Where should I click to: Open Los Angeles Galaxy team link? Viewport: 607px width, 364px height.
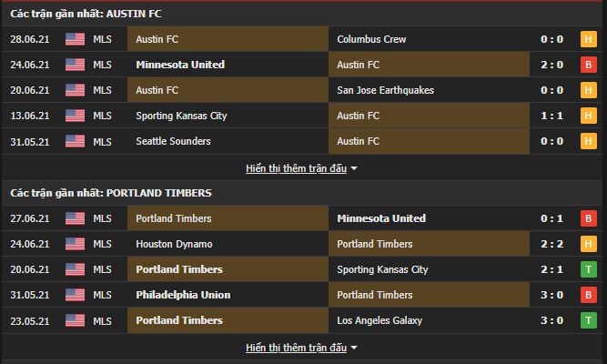point(379,320)
